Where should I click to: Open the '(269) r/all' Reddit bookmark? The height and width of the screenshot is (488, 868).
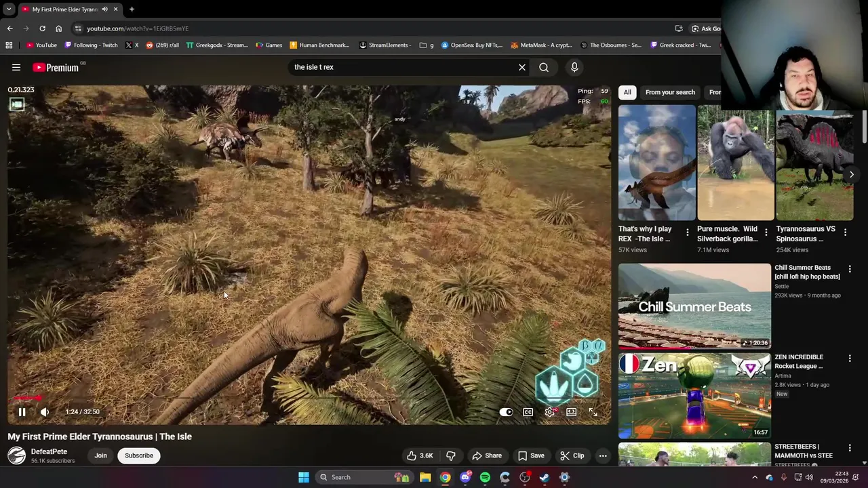coord(163,45)
